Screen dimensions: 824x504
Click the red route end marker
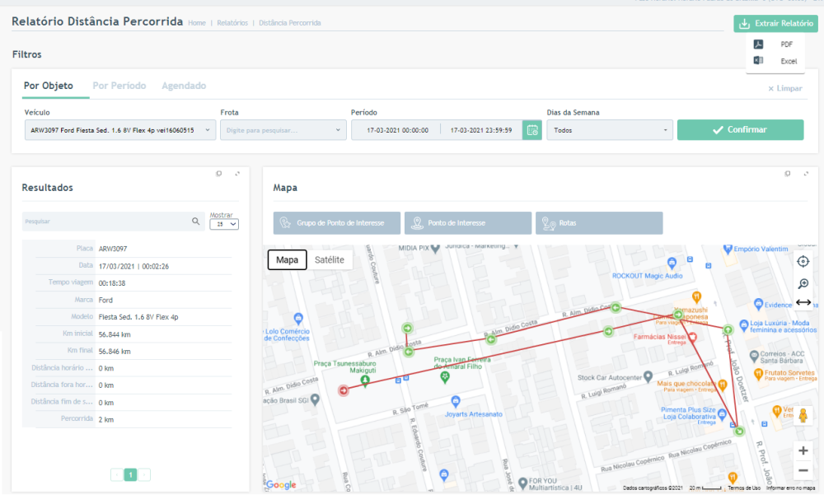(x=343, y=390)
